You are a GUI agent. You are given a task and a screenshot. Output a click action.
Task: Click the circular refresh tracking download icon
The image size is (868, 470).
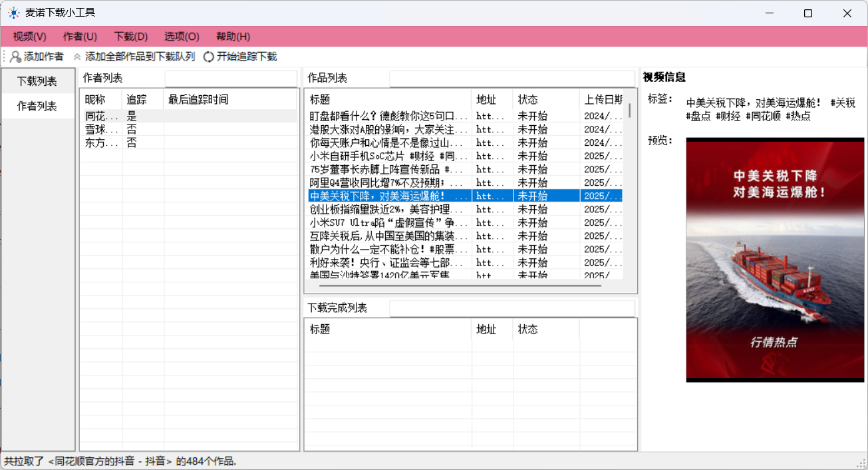point(209,57)
